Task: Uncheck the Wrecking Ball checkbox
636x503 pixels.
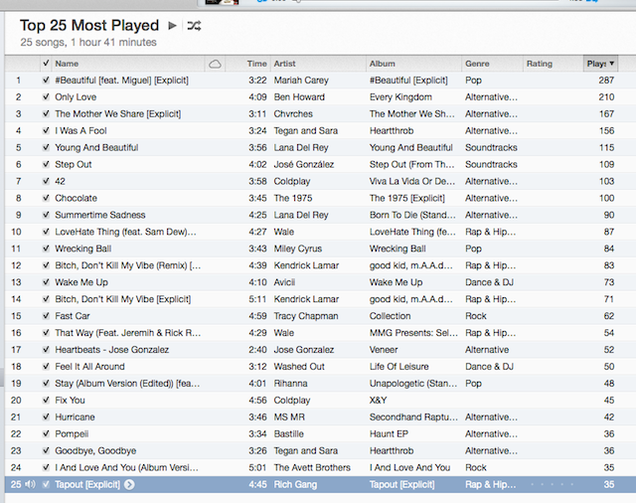Action: point(46,249)
